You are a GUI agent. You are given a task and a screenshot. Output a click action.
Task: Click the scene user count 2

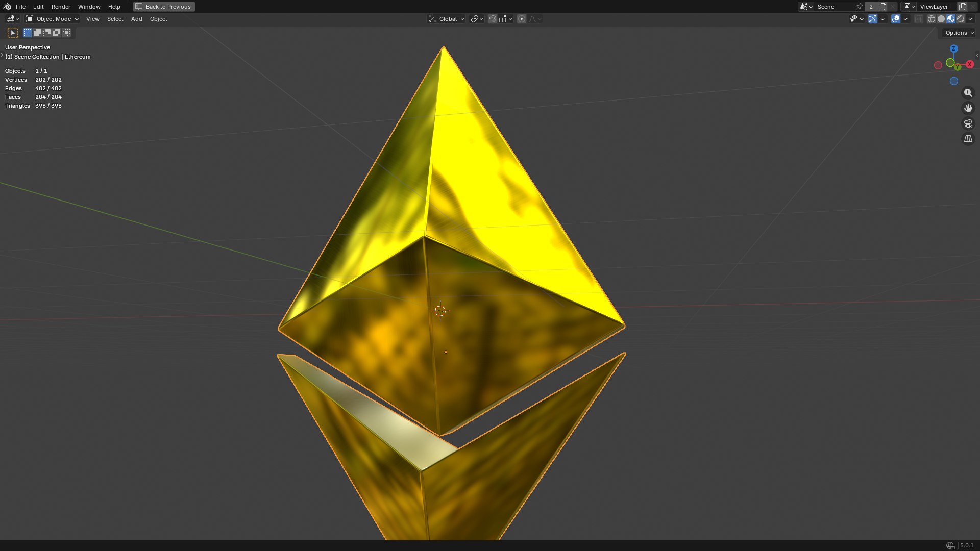tap(871, 7)
